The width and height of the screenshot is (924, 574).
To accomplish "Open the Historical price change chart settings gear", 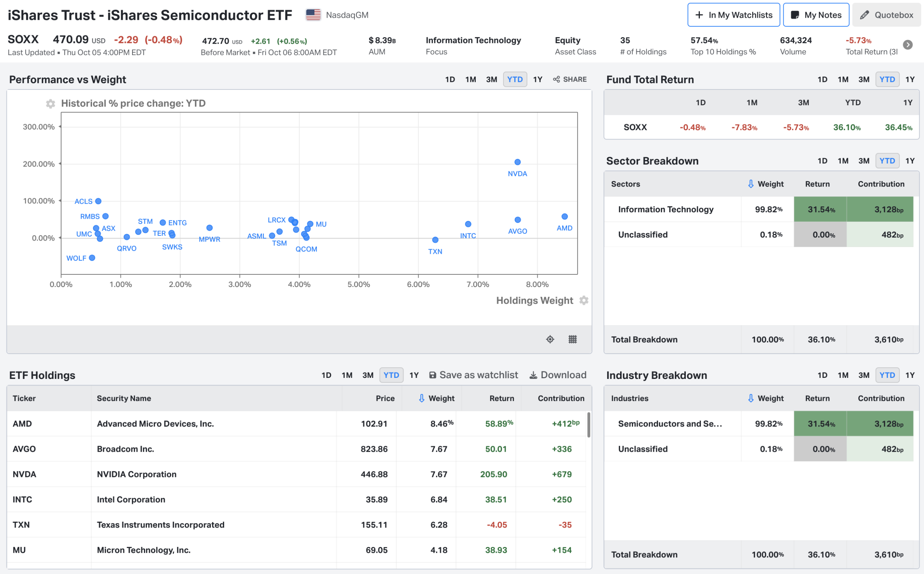I will (x=50, y=103).
